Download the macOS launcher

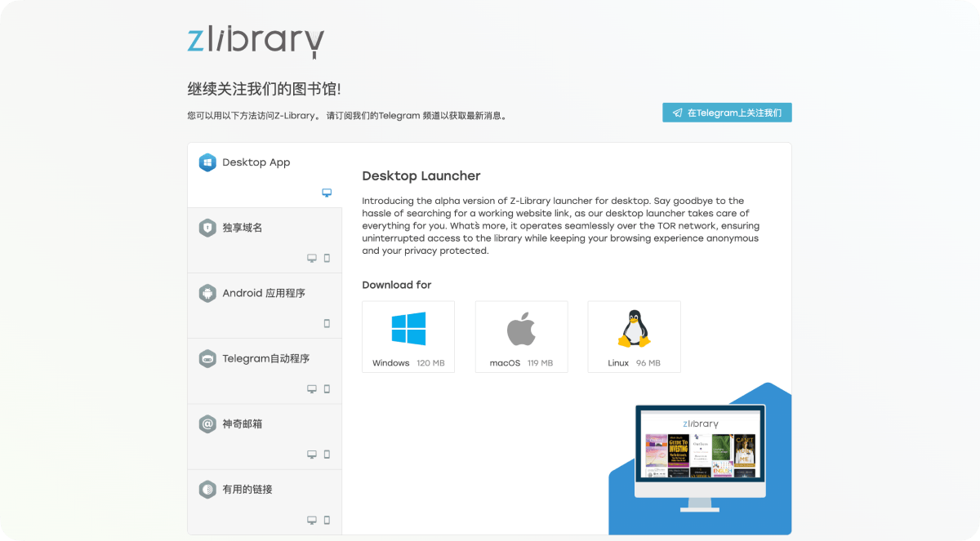point(521,337)
